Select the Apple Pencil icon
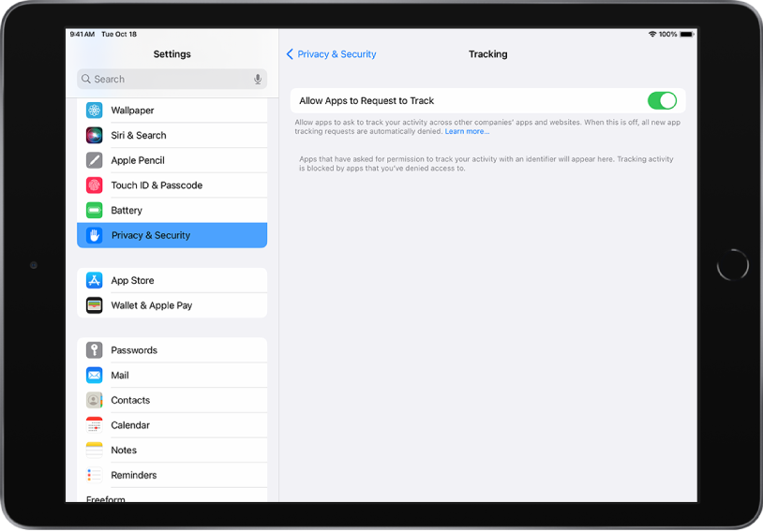The height and width of the screenshot is (532, 763). point(94,160)
